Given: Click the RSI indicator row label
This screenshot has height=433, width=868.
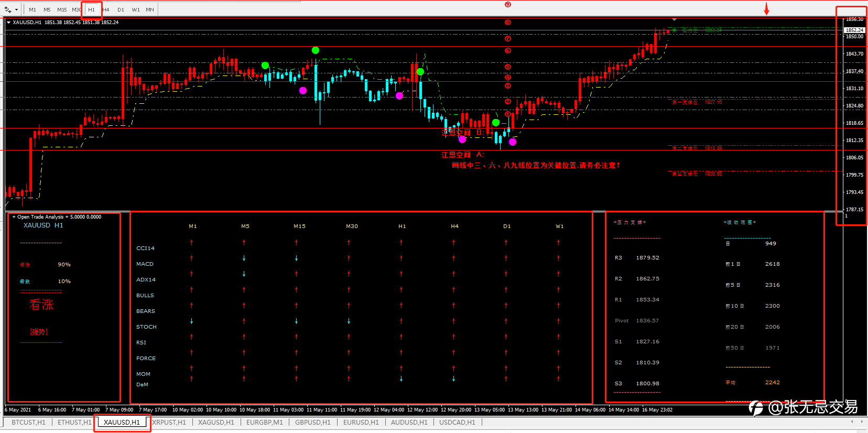Looking at the screenshot, I should (x=141, y=342).
